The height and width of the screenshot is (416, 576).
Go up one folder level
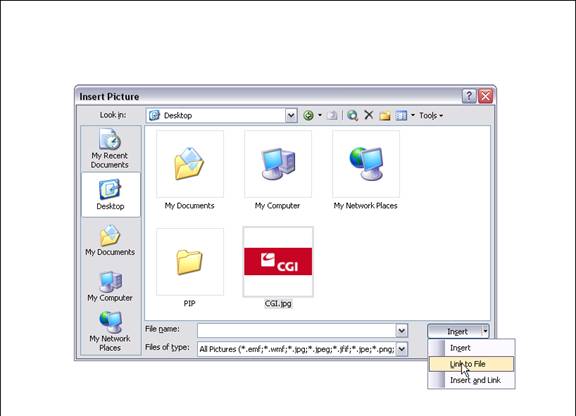332,115
